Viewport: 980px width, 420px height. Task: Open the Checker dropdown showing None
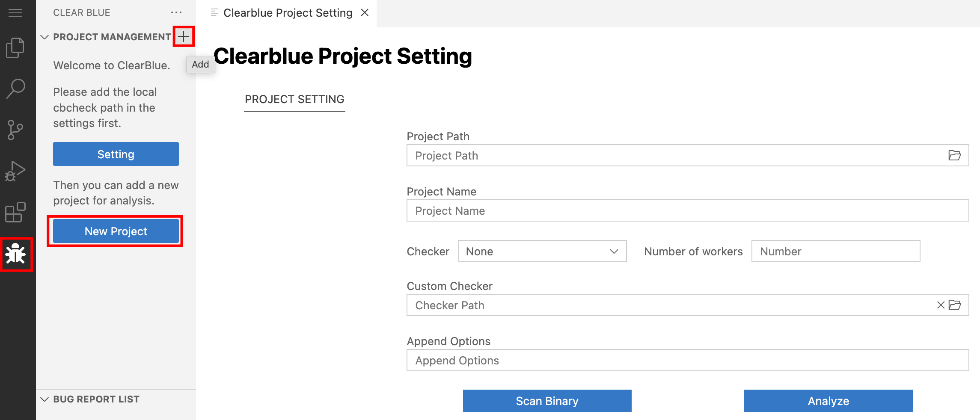[542, 251]
